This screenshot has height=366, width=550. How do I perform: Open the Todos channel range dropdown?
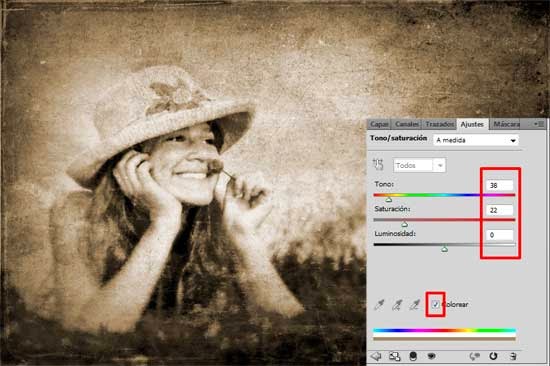[x=419, y=165]
